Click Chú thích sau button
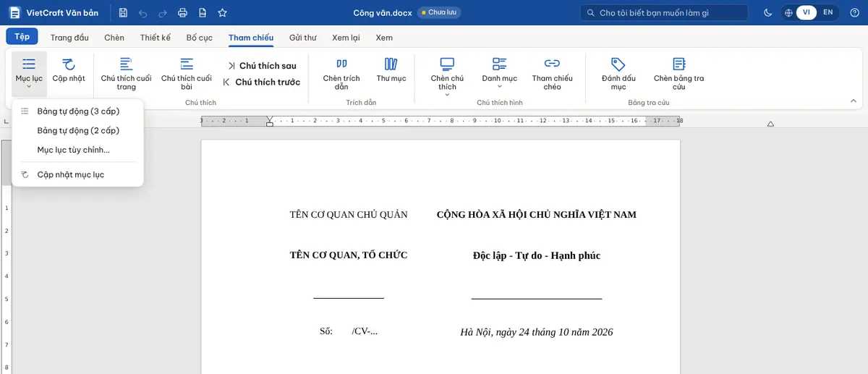The height and width of the screenshot is (374, 868). click(261, 66)
